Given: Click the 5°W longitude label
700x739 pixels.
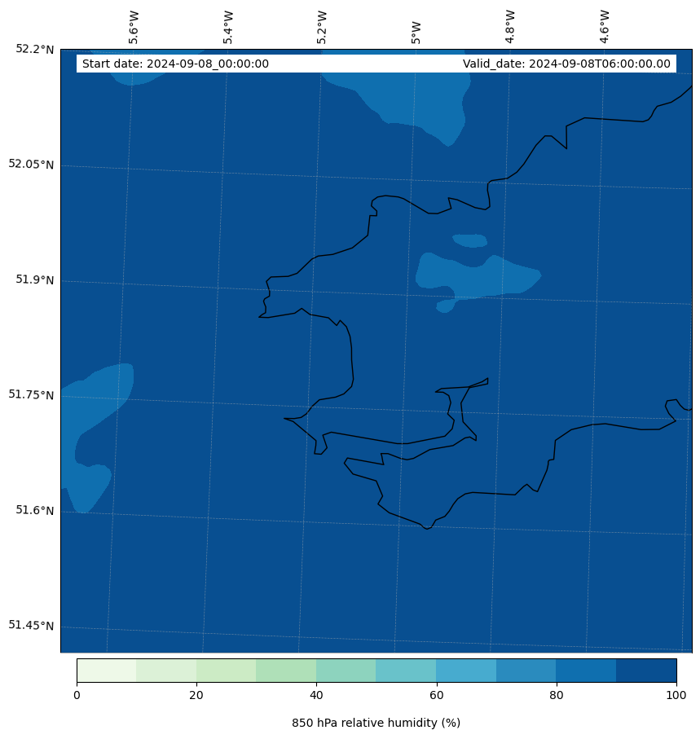Looking at the screenshot, I should pyautogui.click(x=416, y=33).
